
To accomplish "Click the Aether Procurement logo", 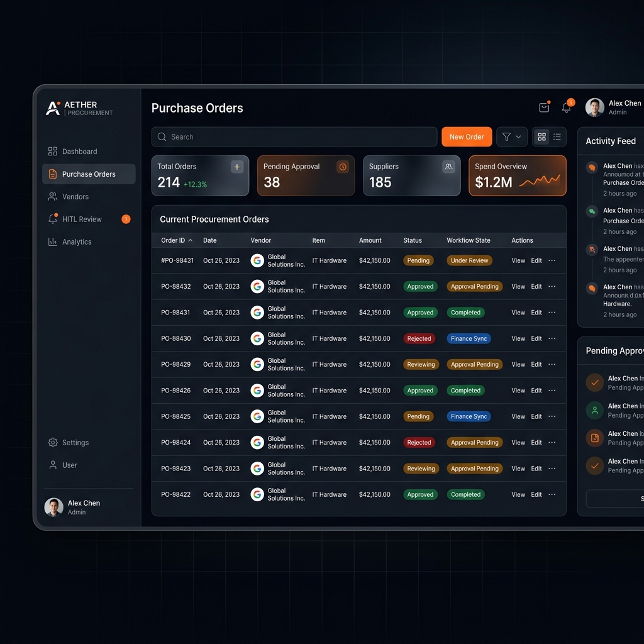I will [79, 108].
